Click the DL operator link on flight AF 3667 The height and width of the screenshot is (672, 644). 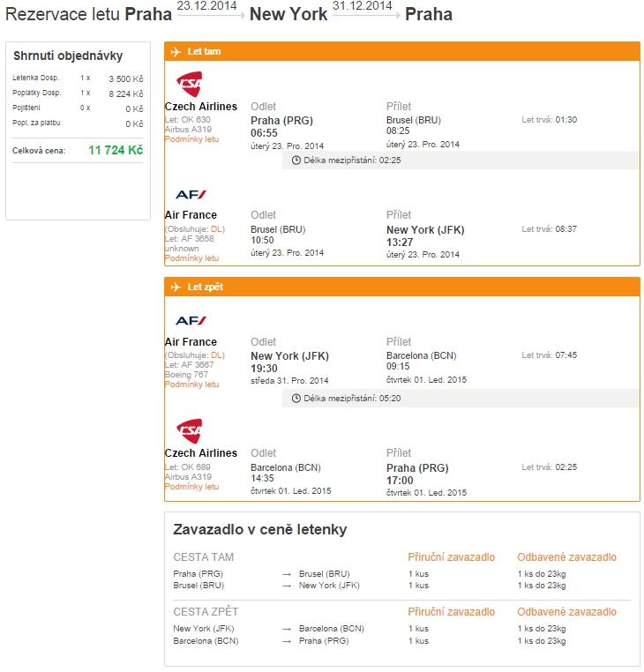(217, 355)
